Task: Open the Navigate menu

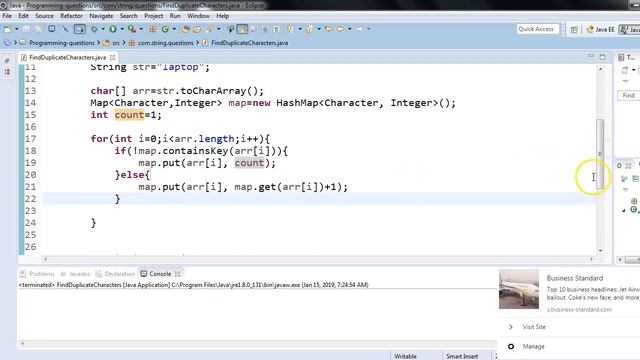Action: (x=101, y=16)
